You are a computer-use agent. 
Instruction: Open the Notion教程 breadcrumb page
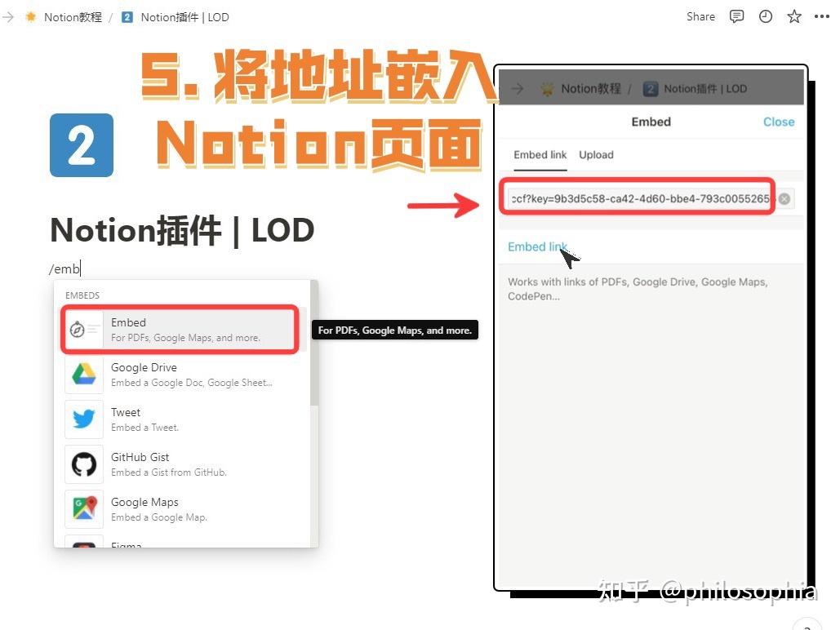pos(72,16)
